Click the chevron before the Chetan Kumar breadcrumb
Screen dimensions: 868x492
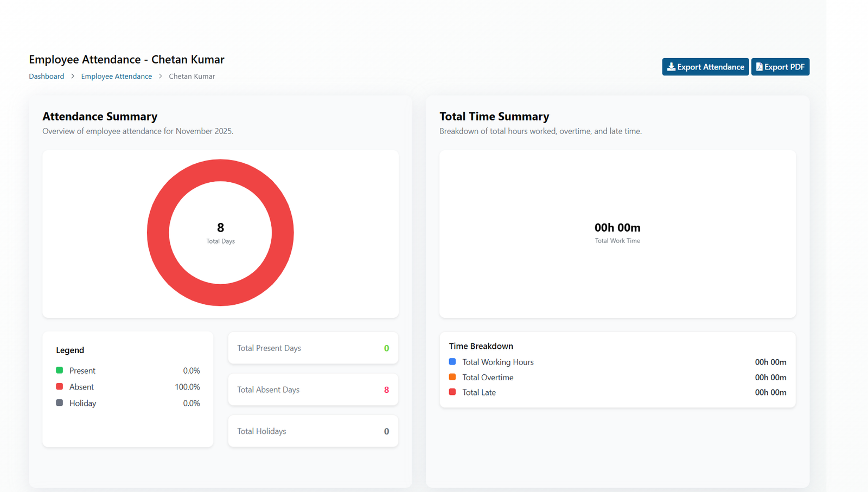coord(161,76)
